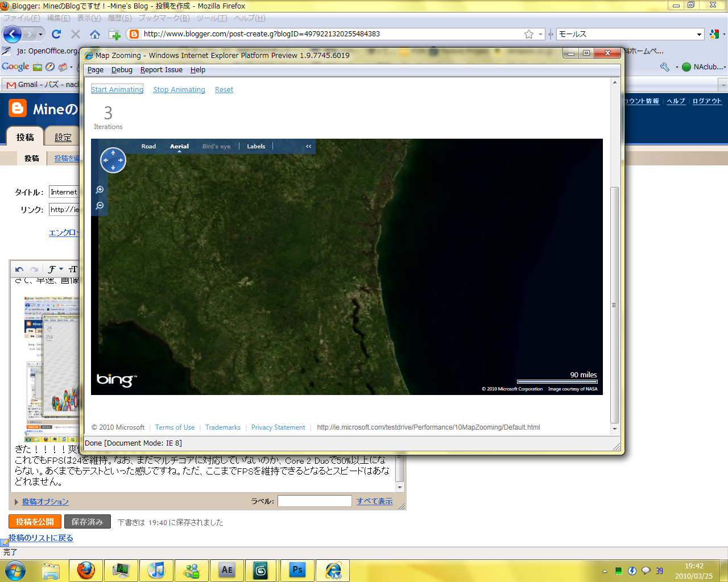This screenshot has width=728, height=582.
Task: Switch to Firefox in the taskbar
Action: tap(86, 570)
